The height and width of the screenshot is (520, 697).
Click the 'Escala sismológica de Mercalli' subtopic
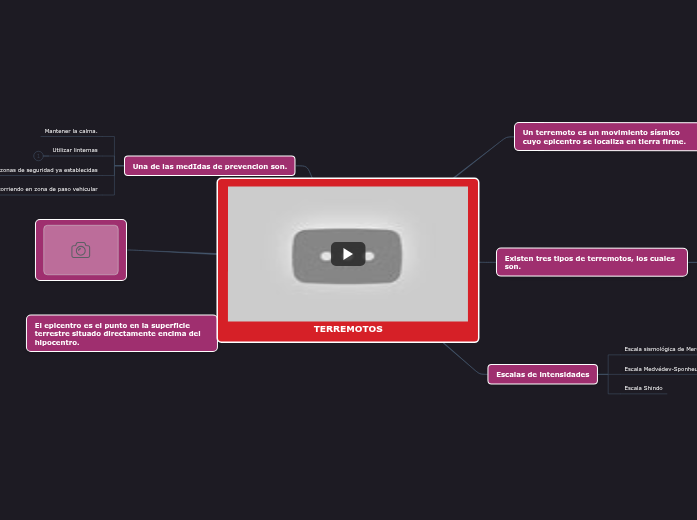coord(659,349)
